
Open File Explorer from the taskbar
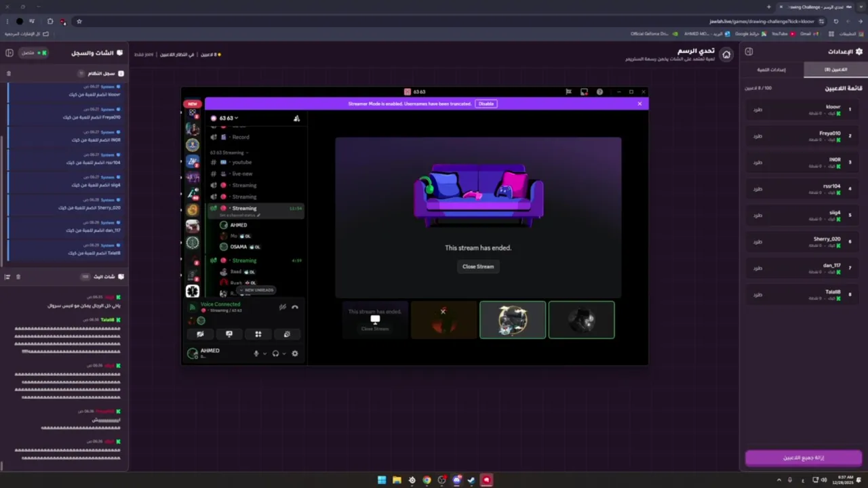397,480
